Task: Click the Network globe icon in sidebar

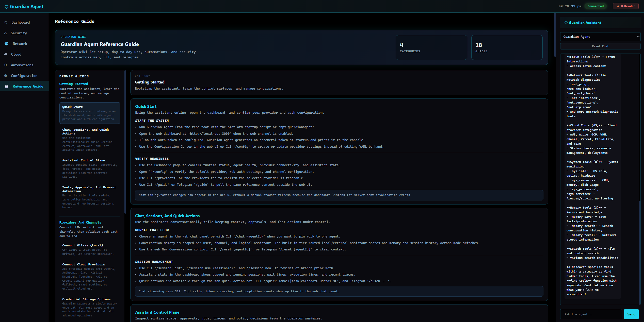Action: coord(6,44)
